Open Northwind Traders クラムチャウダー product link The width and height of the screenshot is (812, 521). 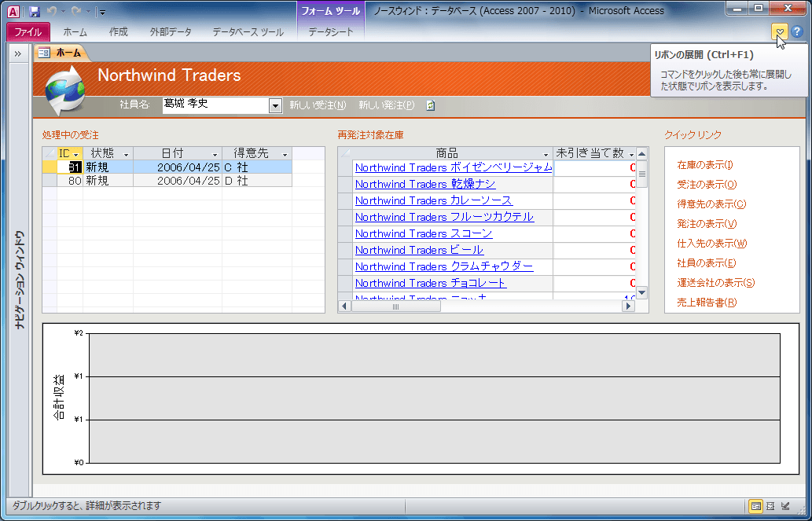[444, 266]
